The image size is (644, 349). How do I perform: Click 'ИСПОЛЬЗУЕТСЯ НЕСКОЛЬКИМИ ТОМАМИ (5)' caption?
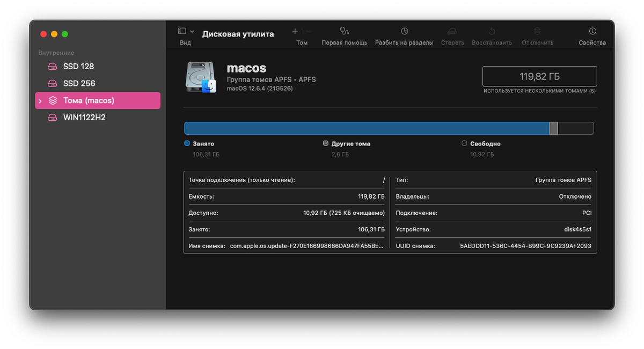[x=539, y=91]
